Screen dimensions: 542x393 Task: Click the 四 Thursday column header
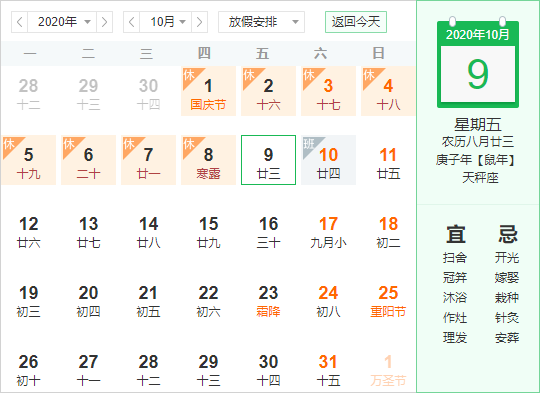204,54
